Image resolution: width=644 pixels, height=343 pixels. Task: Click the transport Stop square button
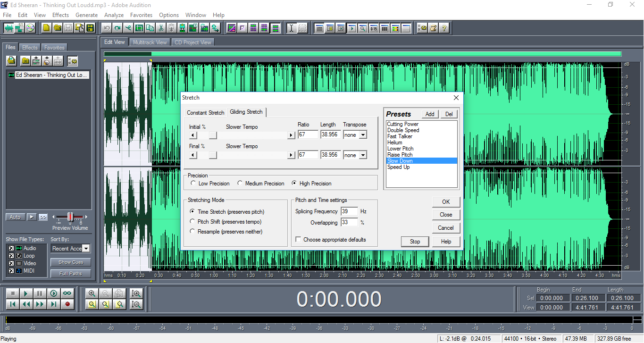click(x=13, y=293)
